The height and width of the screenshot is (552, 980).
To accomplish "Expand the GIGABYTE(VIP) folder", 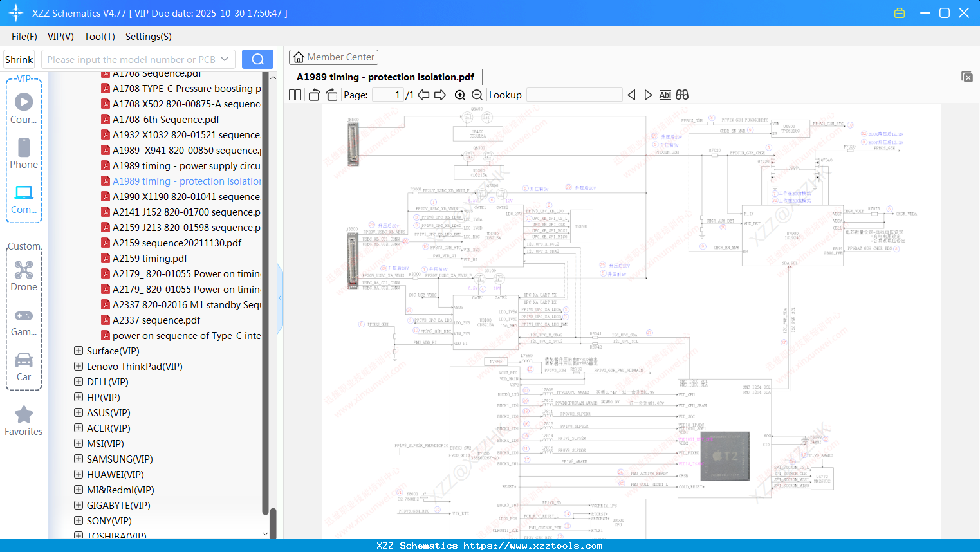I will click(79, 506).
